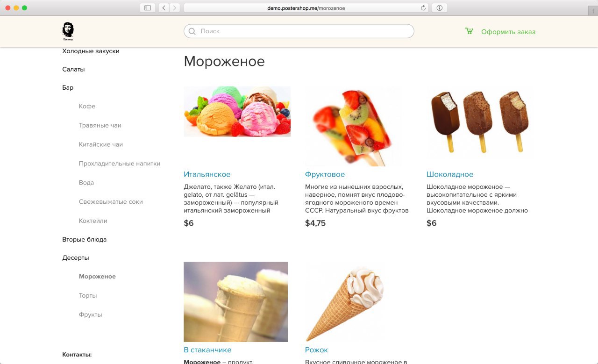Toggle the Safari sidebar button
598x364 pixels.
147,8
